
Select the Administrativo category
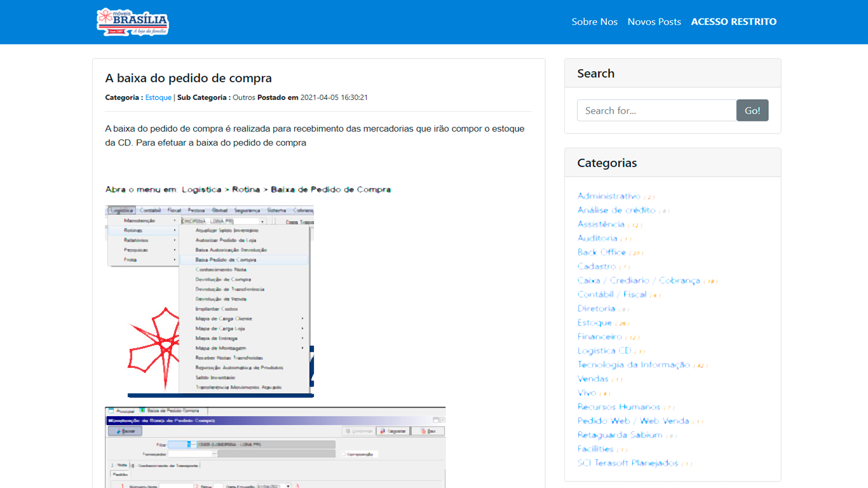609,196
